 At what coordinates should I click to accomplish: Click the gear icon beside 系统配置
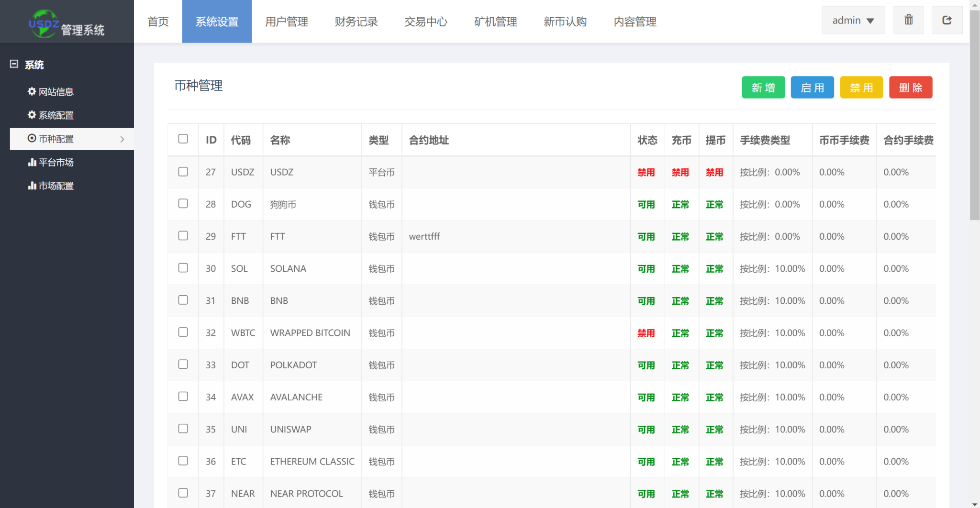pos(32,115)
